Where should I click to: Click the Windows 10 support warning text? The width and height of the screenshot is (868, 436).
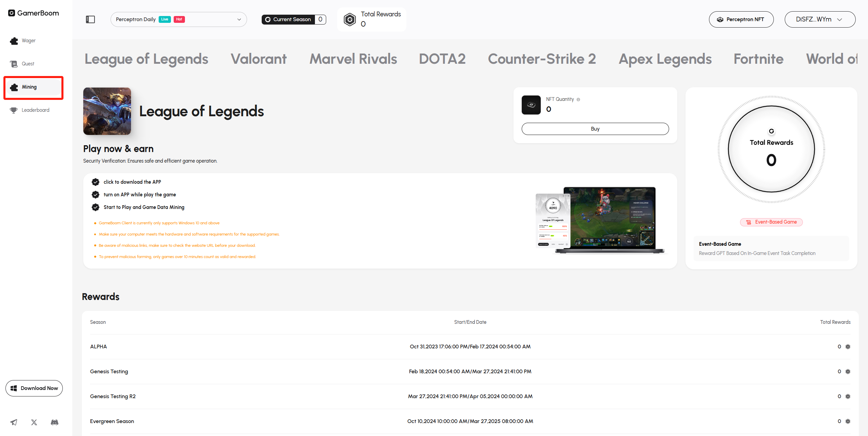pos(159,223)
